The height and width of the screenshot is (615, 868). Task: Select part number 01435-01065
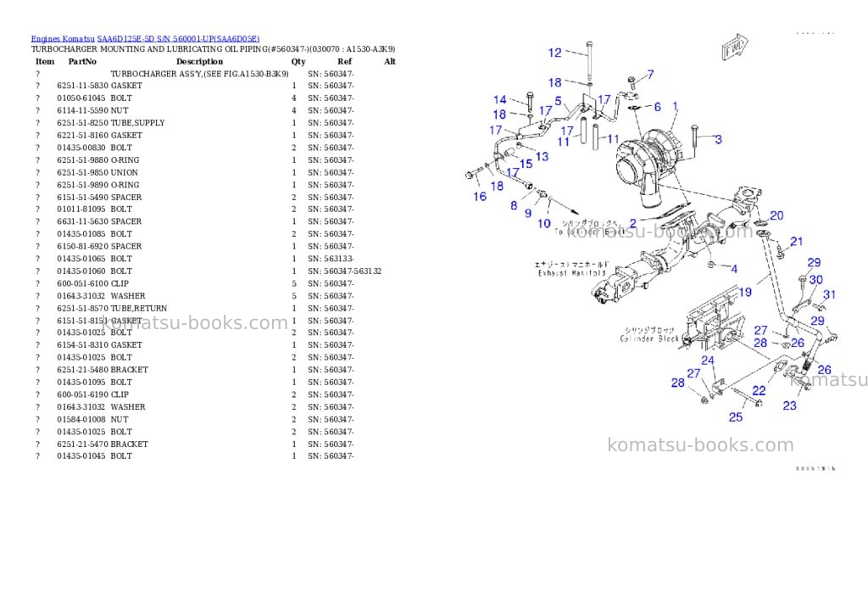click(81, 259)
